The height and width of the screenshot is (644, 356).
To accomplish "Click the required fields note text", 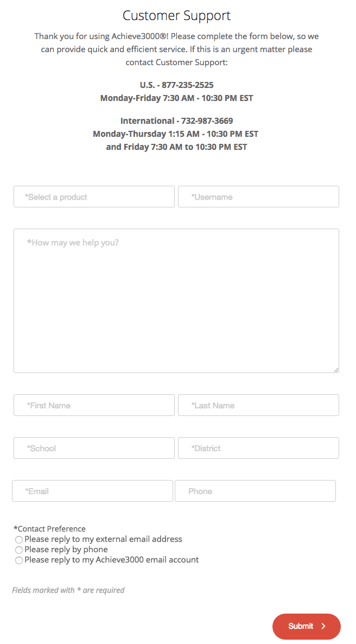I will point(68,590).
